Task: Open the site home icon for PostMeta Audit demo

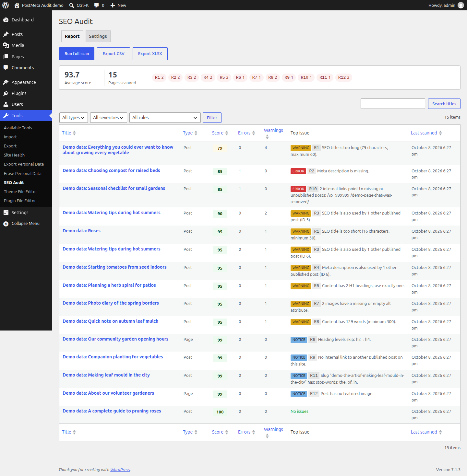Action: click(17, 5)
